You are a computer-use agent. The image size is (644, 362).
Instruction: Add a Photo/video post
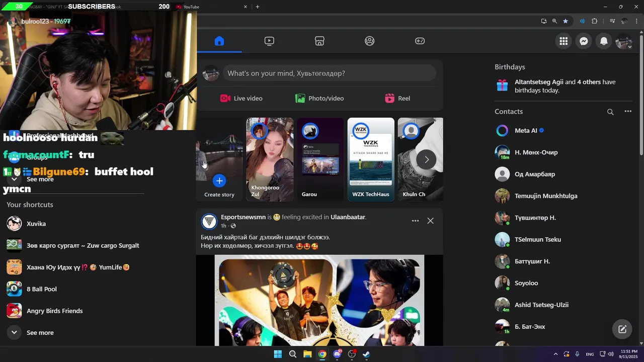pyautogui.click(x=319, y=99)
